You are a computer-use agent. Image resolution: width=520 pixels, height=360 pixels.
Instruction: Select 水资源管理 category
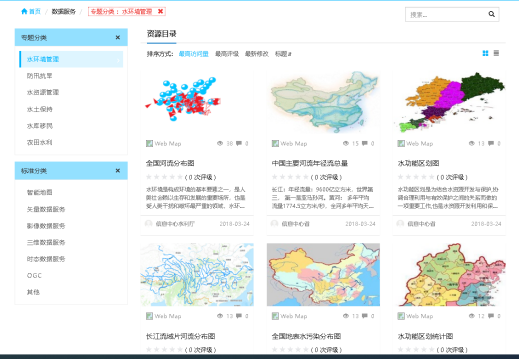[43, 92]
